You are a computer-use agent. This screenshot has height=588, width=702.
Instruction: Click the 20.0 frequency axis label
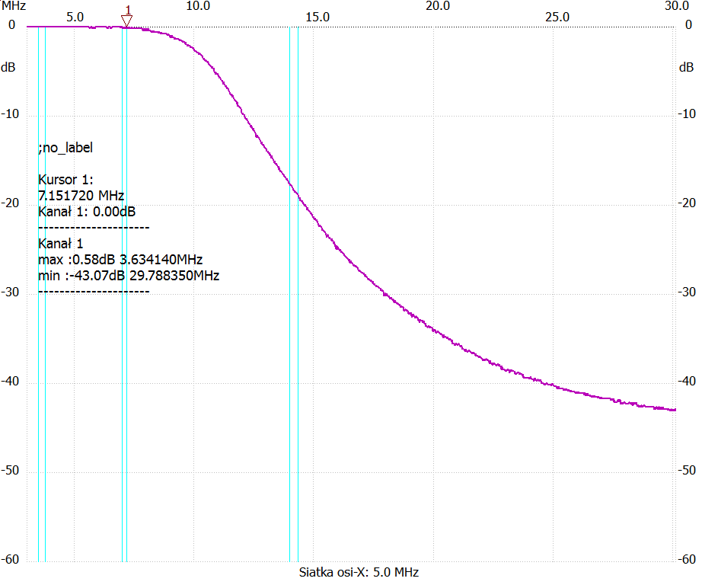pyautogui.click(x=437, y=6)
